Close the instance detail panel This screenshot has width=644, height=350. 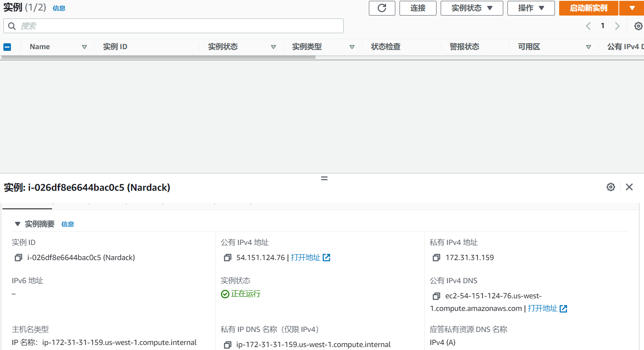coord(629,187)
